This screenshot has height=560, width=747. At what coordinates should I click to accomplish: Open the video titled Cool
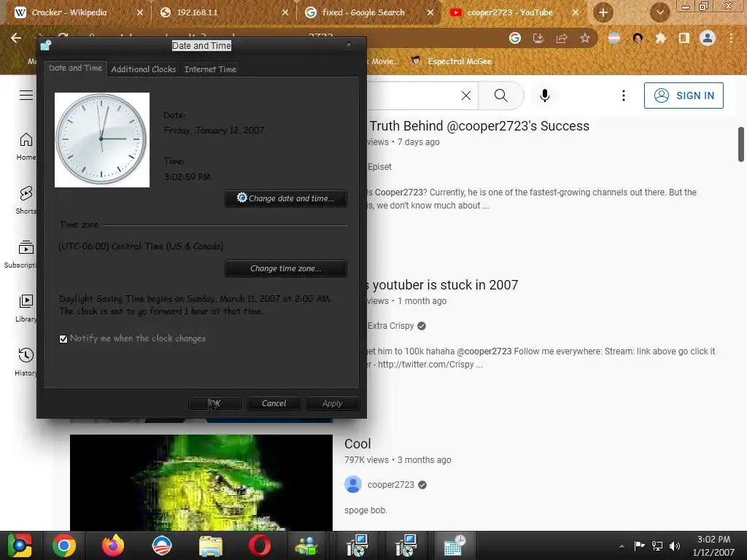[x=357, y=444]
